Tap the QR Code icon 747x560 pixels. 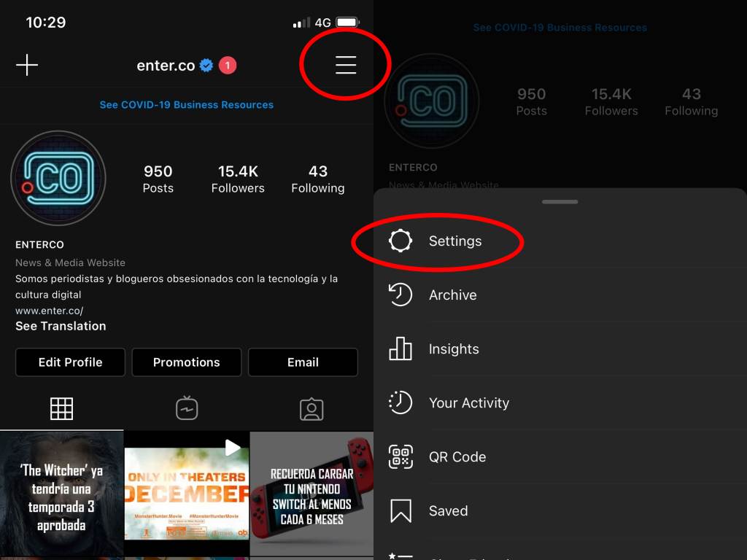pyautogui.click(x=400, y=456)
